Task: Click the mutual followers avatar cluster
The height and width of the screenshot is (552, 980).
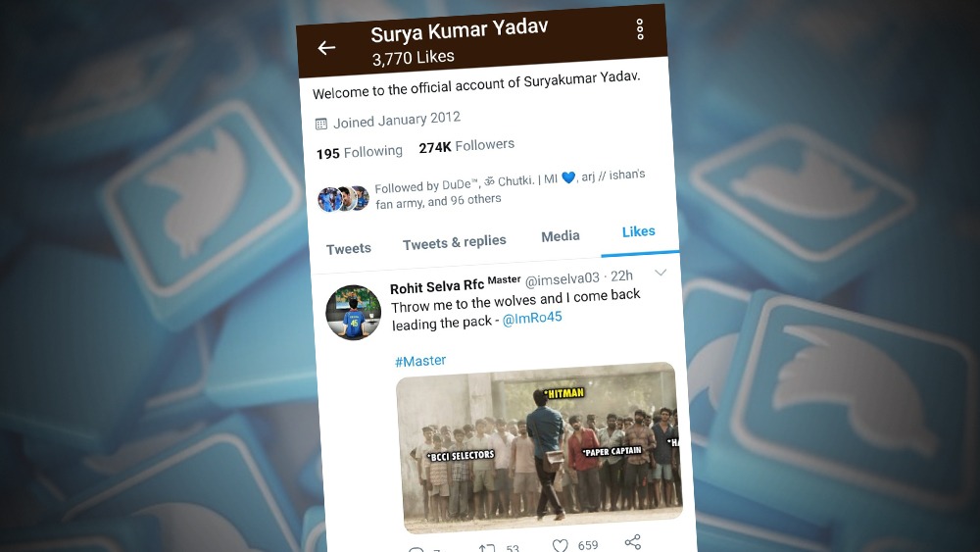Action: click(343, 199)
